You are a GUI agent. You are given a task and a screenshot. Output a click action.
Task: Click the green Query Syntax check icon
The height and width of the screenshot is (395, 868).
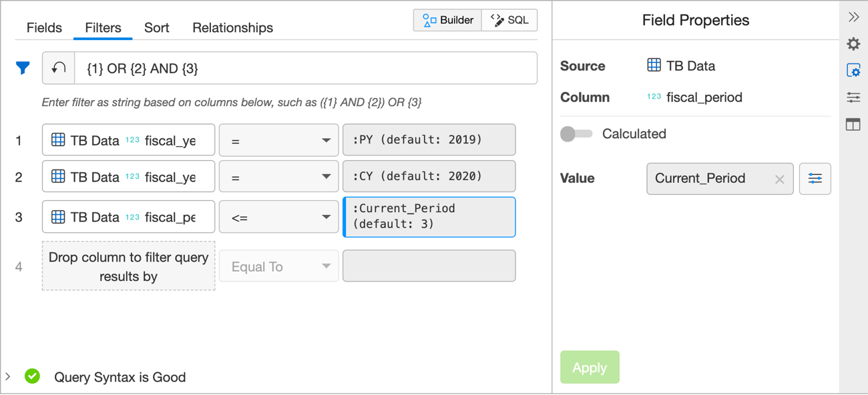[x=32, y=376]
